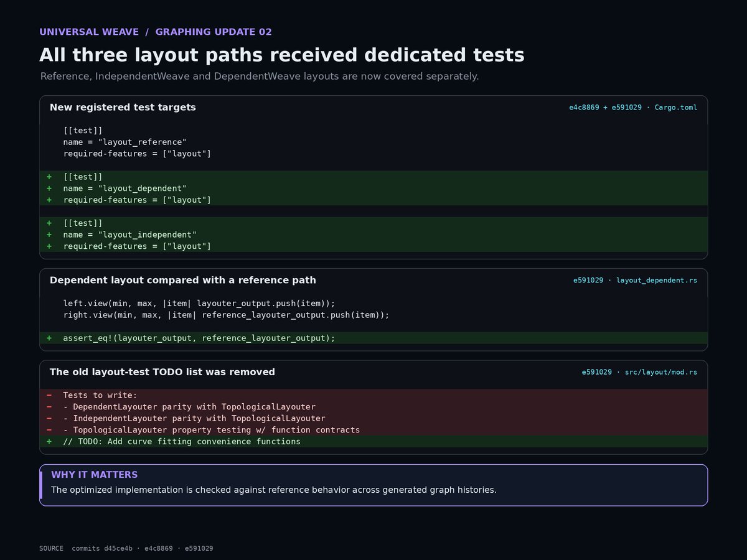The width and height of the screenshot is (747, 560).
Task: Click removed line 'DependentLayouter parity with TopologicalLayouter'
Action: [374, 407]
